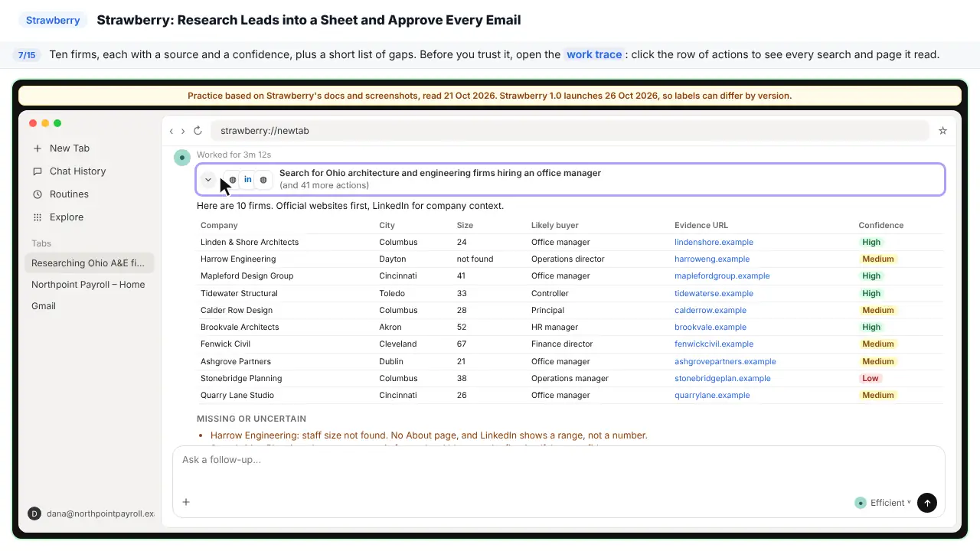
Task: Click the 'not found' size cell for Harrow
Action: [x=475, y=259]
